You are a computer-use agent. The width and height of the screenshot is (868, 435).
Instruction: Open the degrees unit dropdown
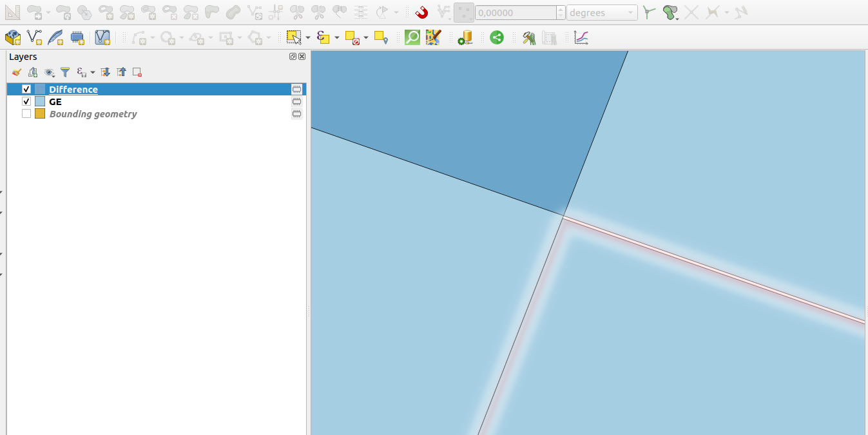602,12
